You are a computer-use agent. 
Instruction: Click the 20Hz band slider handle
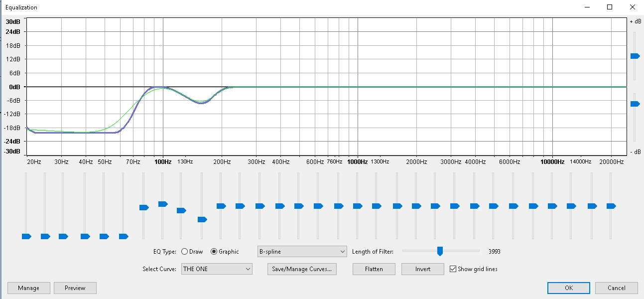pos(26,236)
